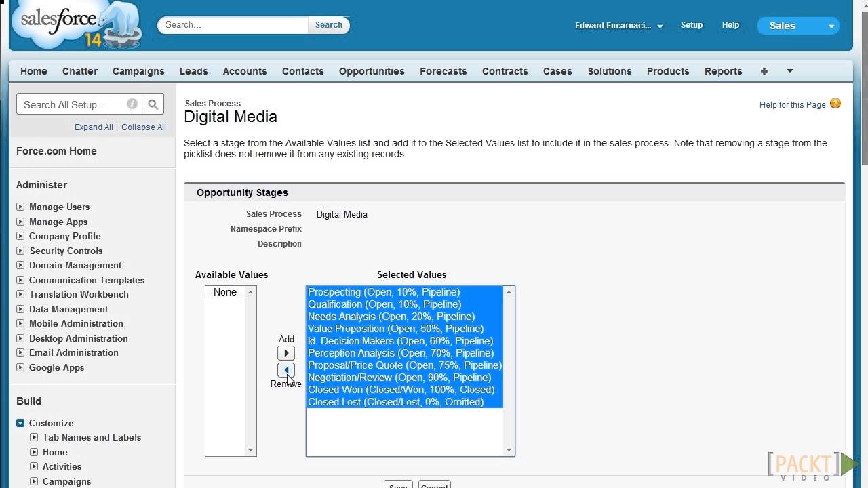Expand Manage Users in sidebar
868x488 pixels.
20,207
